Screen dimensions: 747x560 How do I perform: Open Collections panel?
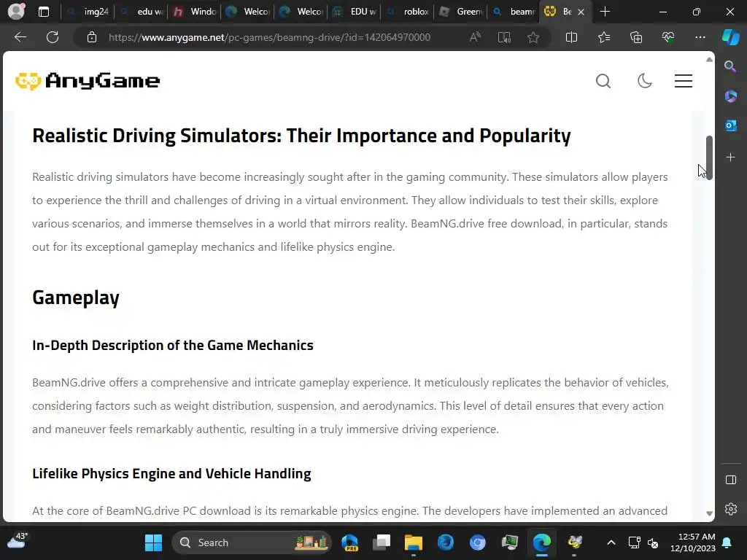pyautogui.click(x=636, y=37)
